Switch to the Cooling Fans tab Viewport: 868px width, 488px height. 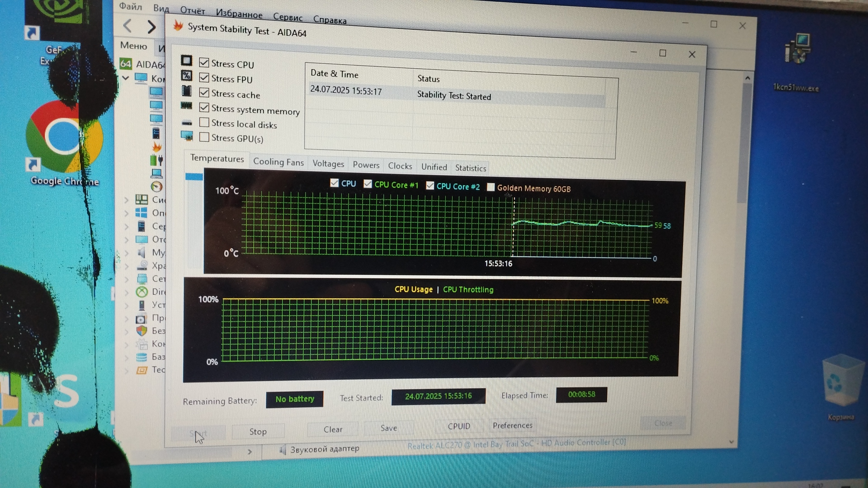click(x=278, y=162)
